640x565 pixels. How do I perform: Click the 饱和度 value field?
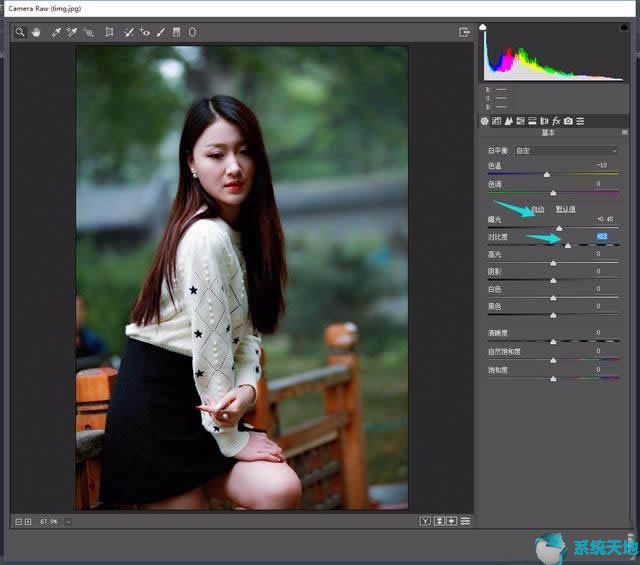click(598, 369)
